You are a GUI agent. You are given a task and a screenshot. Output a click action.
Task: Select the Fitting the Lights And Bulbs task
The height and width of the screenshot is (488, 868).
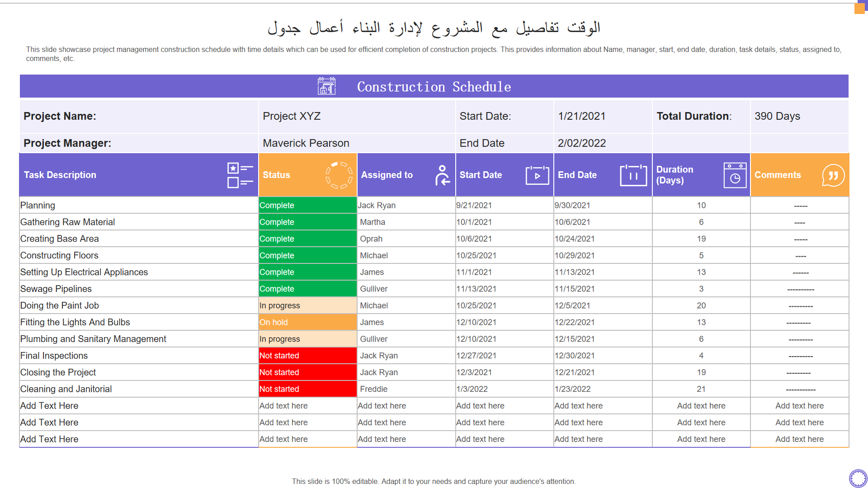[75, 322]
